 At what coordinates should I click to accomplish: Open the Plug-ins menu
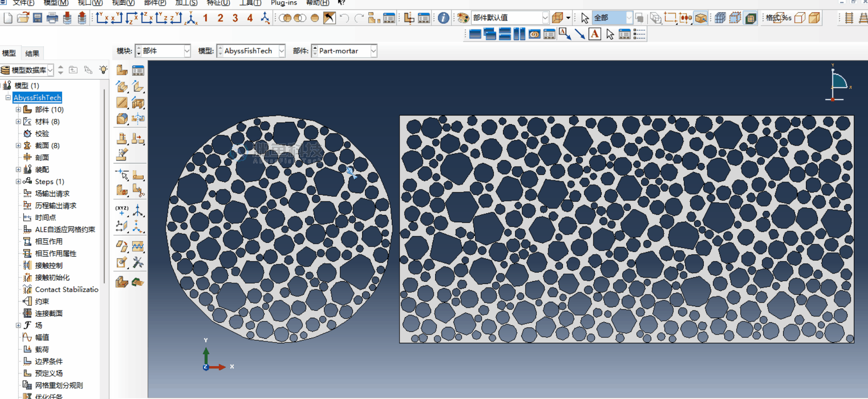tap(283, 3)
